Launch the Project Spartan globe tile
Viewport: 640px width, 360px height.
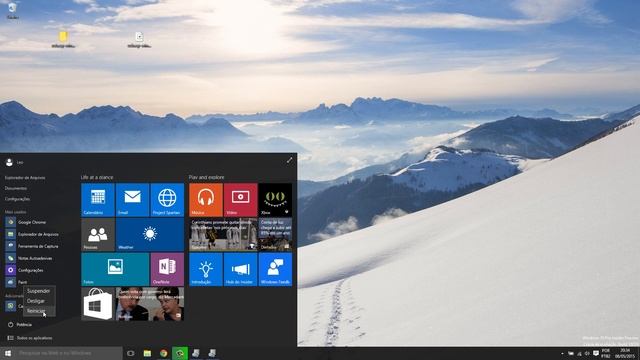[167, 200]
